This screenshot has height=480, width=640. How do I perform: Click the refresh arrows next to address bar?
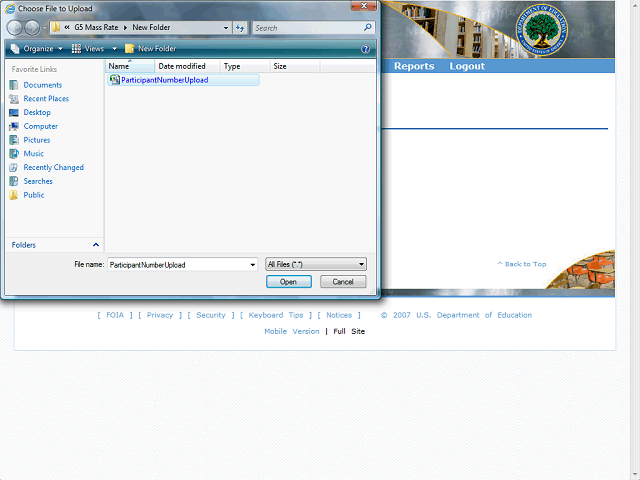coord(240,28)
